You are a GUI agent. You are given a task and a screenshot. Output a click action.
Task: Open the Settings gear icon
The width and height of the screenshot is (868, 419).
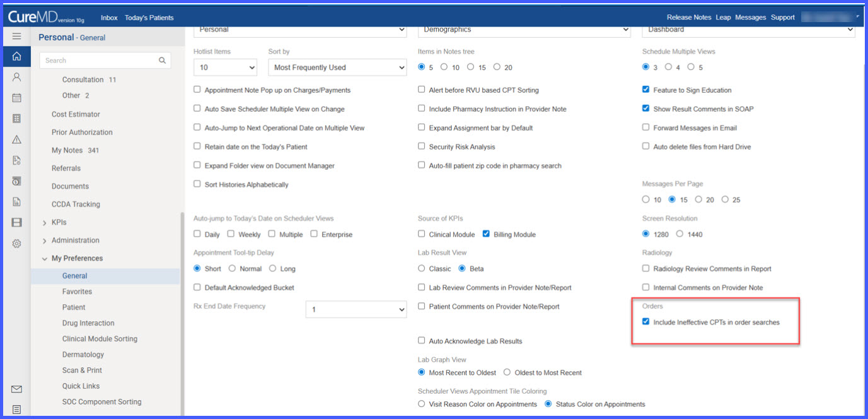pos(16,244)
